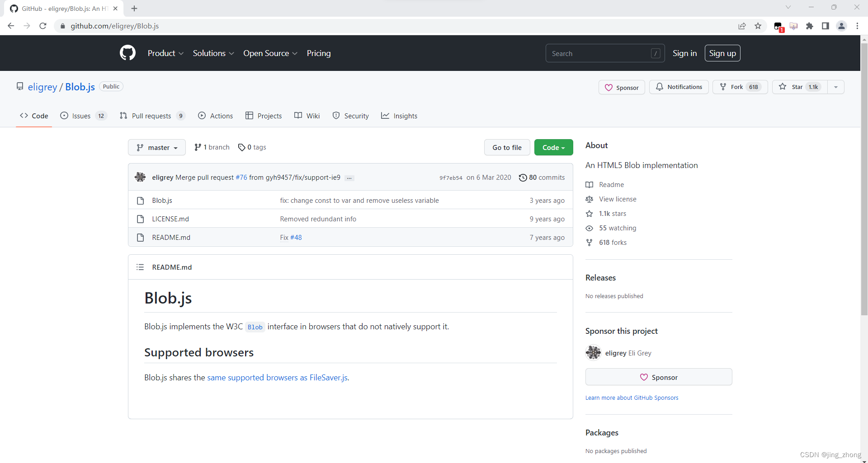Click 618 forks in About
The image size is (868, 463).
pos(613,243)
